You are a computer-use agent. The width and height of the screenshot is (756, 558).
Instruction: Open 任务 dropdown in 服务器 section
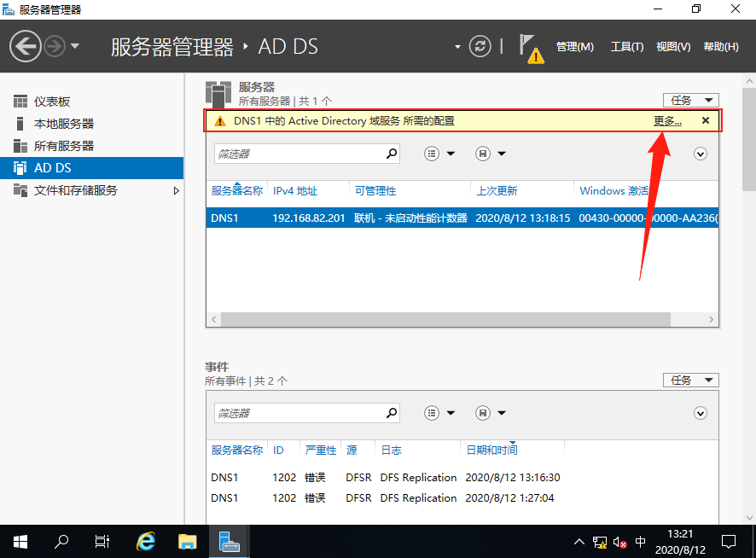[x=691, y=101]
